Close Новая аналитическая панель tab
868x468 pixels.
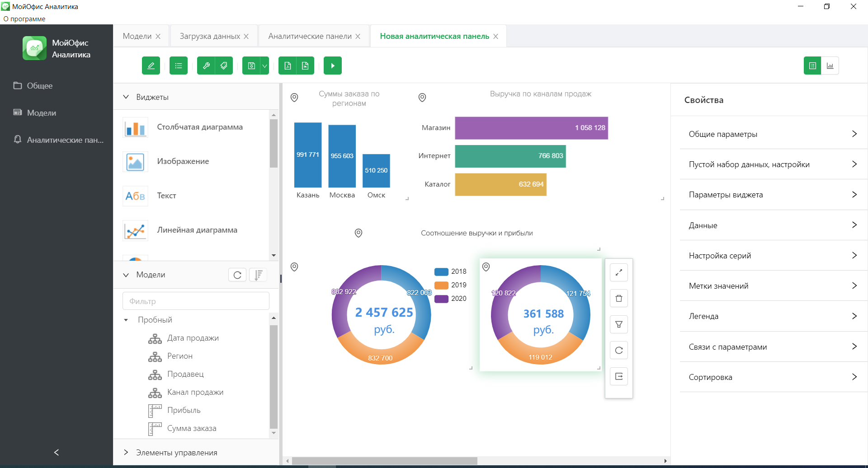[x=496, y=36]
